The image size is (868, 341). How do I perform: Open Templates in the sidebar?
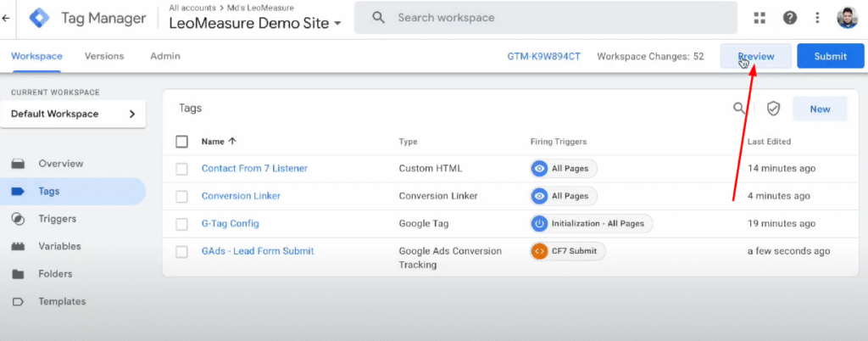(62, 302)
